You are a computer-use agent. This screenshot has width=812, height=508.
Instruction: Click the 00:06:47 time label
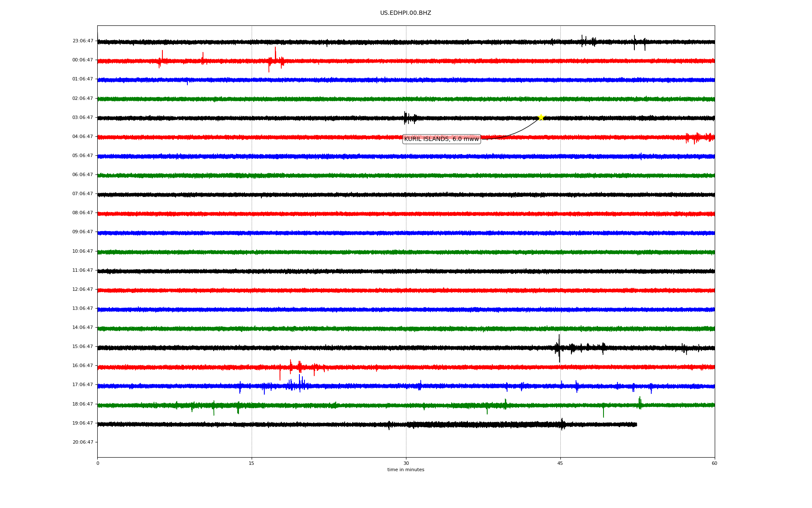pyautogui.click(x=83, y=60)
